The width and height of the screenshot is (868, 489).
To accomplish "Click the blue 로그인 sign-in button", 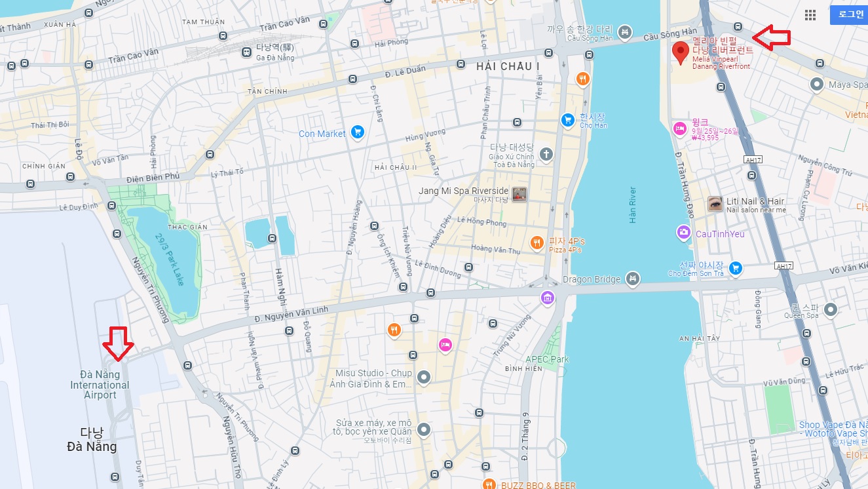I will tap(850, 15).
